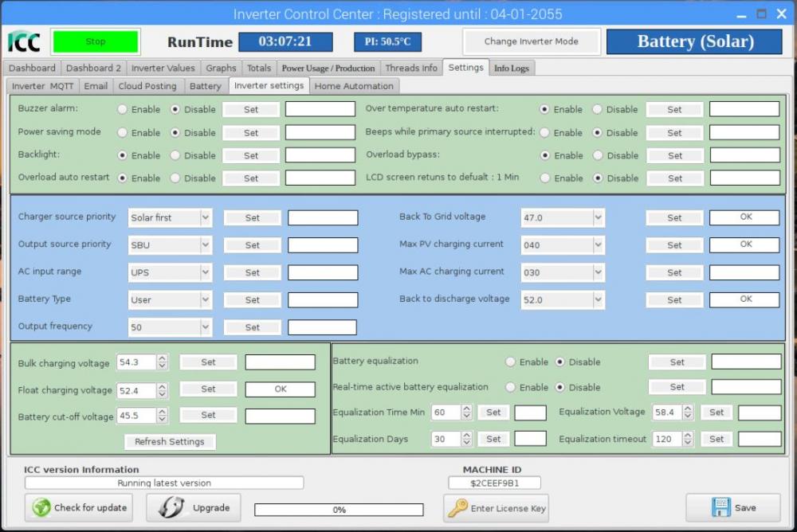Click the Battery (Solar) mode display
Image resolution: width=797 pixels, height=532 pixels.
695,41
